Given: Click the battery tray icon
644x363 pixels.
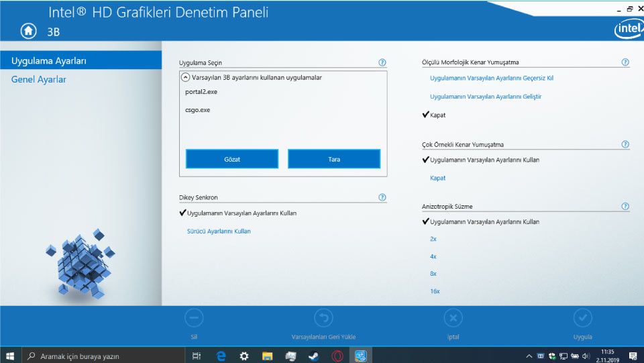Looking at the screenshot, I should coord(575,356).
